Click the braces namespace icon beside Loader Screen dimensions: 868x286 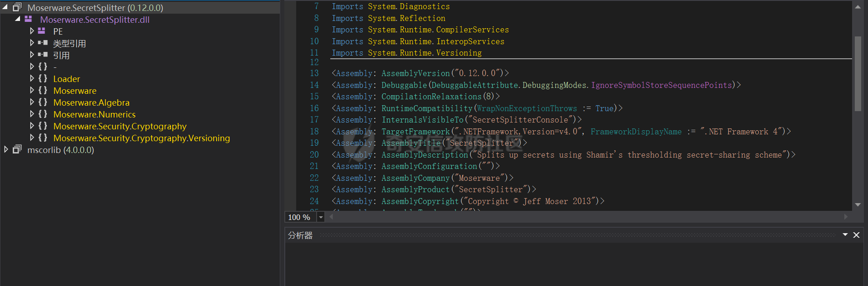click(43, 78)
